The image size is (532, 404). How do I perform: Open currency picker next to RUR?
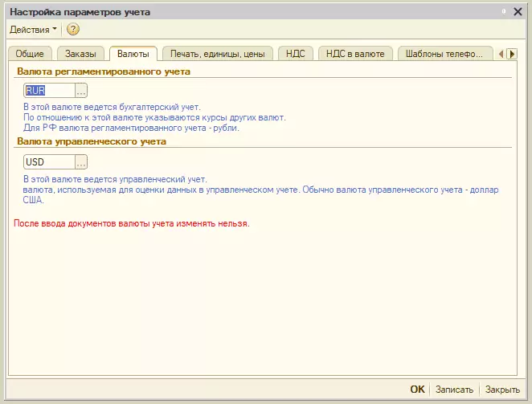[80, 91]
